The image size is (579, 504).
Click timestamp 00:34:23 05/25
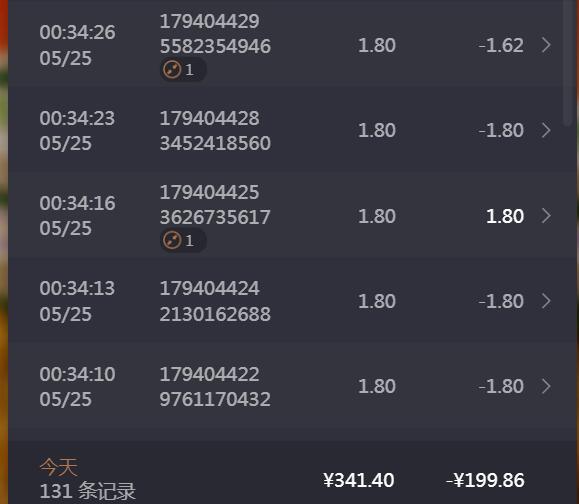[x=78, y=131]
